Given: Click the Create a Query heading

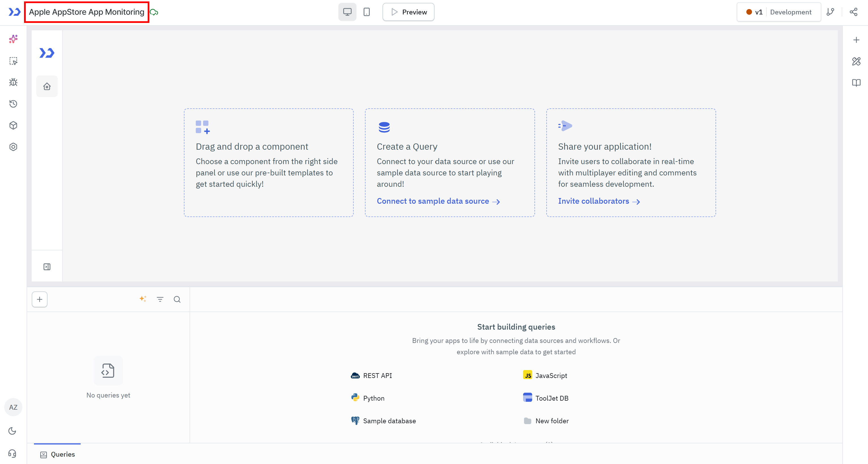Looking at the screenshot, I should coord(407,147).
